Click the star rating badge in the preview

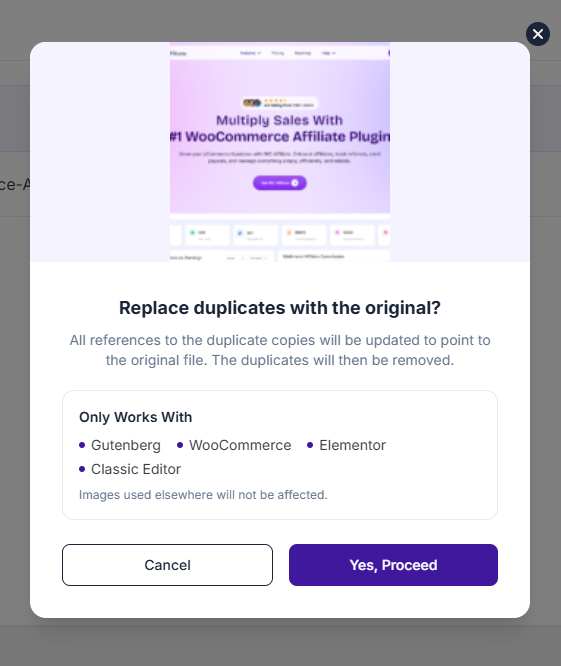click(x=280, y=103)
